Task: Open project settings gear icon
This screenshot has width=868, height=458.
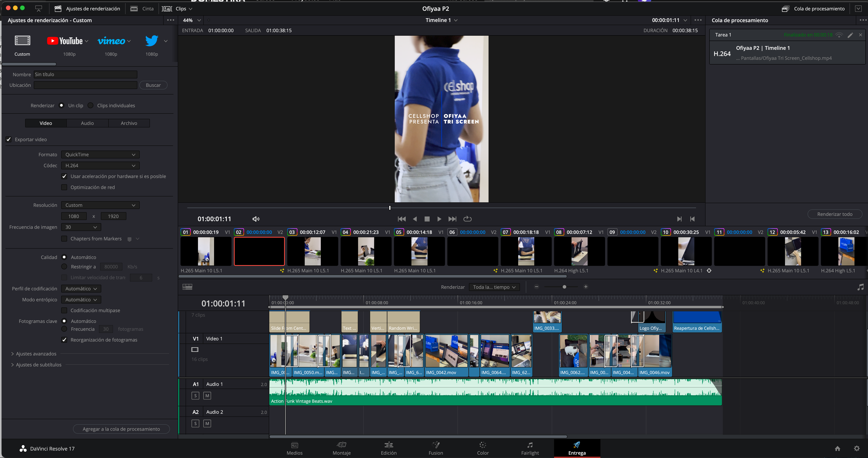Action: pyautogui.click(x=857, y=448)
